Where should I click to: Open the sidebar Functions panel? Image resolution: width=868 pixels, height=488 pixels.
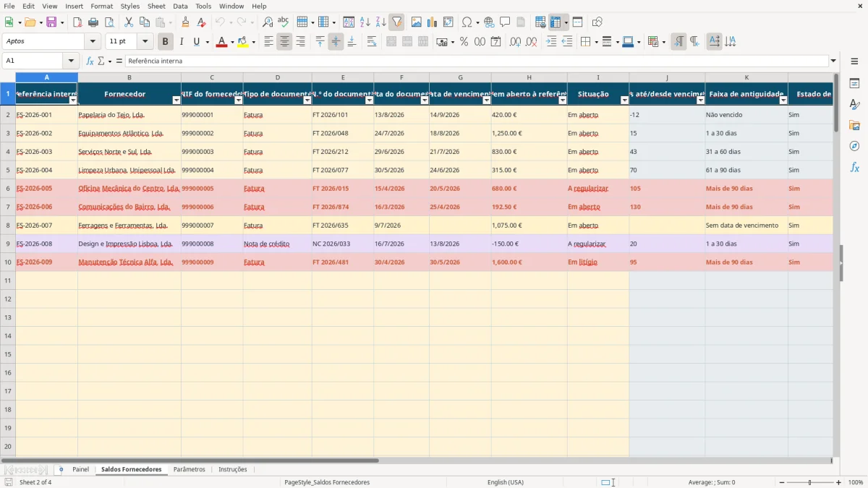point(854,167)
